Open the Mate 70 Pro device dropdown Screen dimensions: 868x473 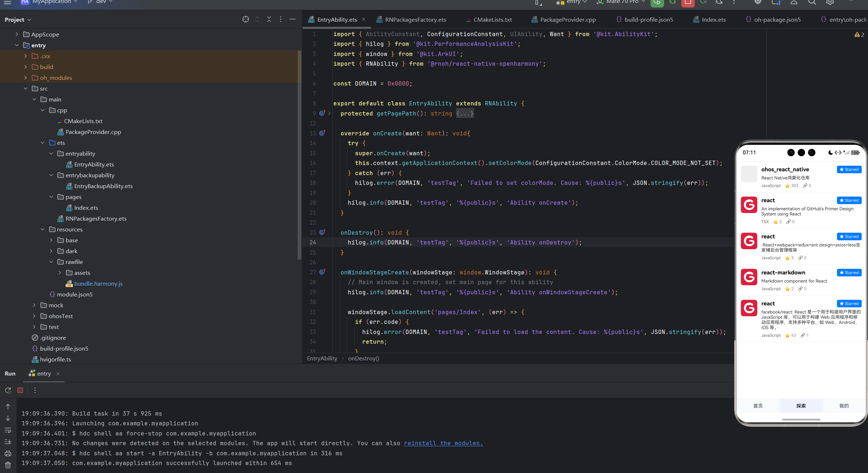[623, 2]
